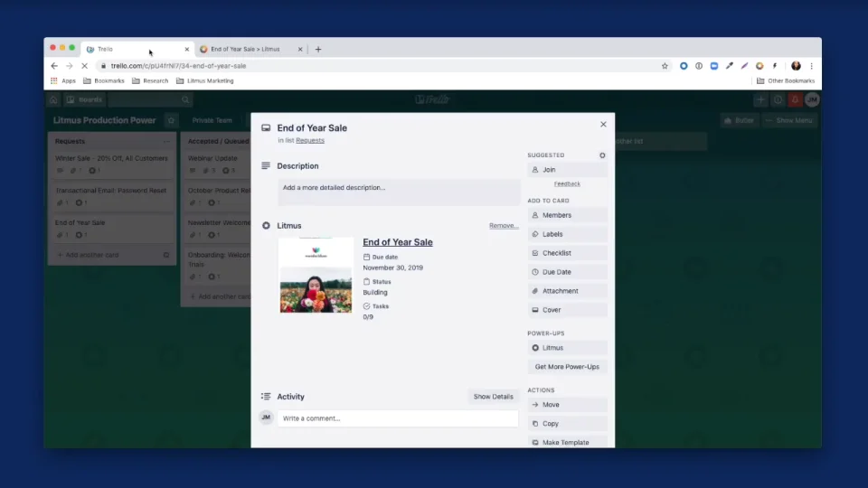Image resolution: width=868 pixels, height=488 pixels.
Task: Open the Bookmarks folder
Action: pyautogui.click(x=103, y=80)
